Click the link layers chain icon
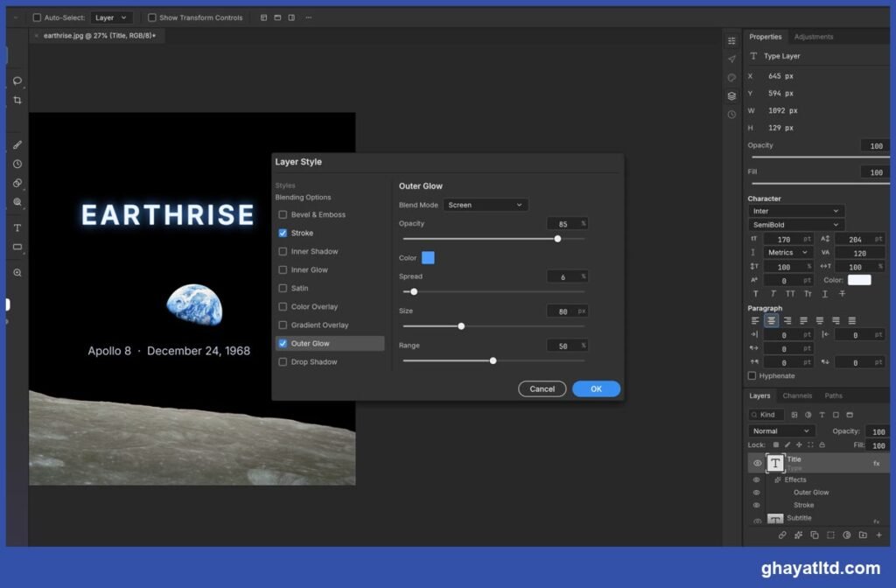This screenshot has width=896, height=588. 782,535
